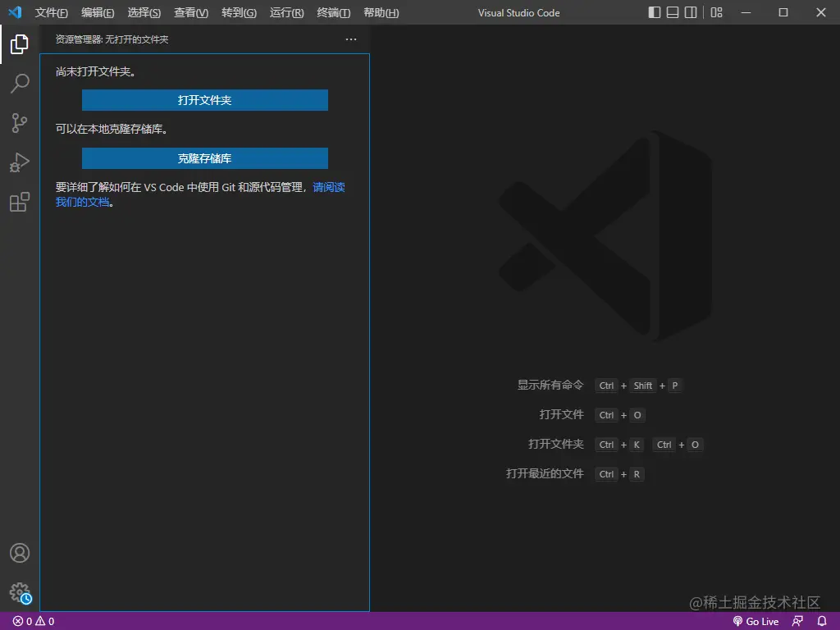Open the Source Control view icon
This screenshot has height=630, width=840.
click(x=20, y=123)
